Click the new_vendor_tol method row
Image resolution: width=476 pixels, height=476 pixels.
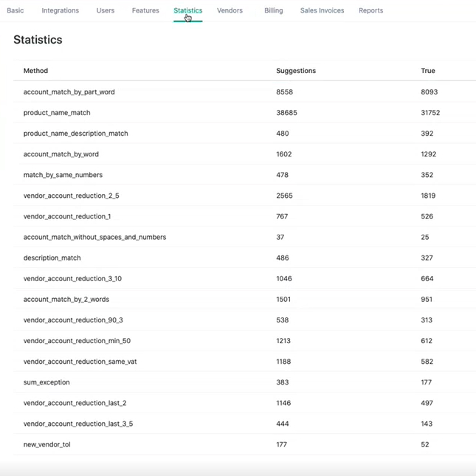click(47, 444)
